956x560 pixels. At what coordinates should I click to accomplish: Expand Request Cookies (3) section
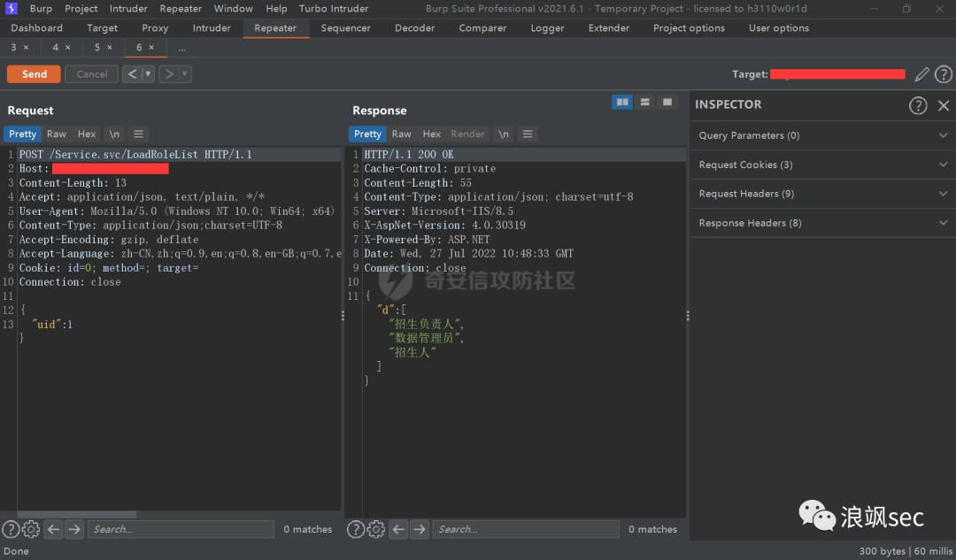(x=822, y=165)
